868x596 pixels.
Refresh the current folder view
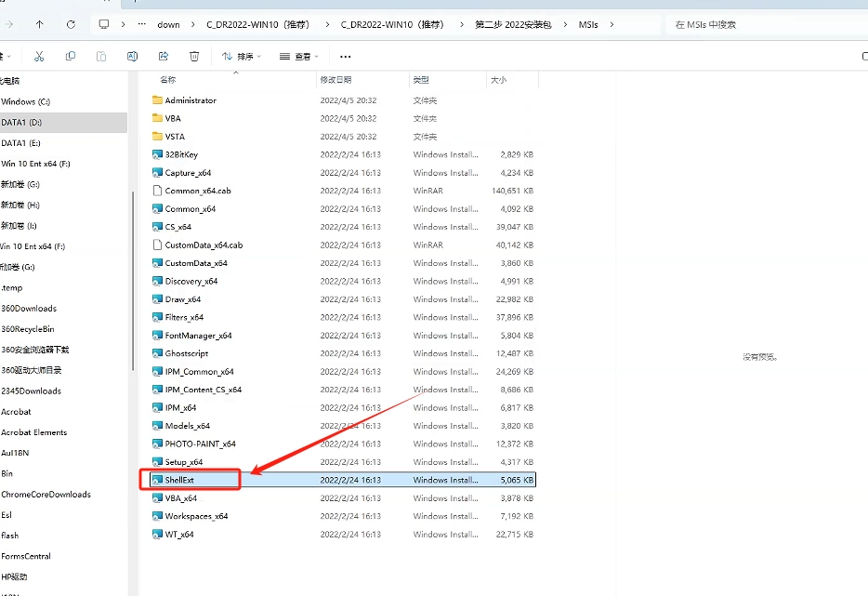tap(71, 24)
